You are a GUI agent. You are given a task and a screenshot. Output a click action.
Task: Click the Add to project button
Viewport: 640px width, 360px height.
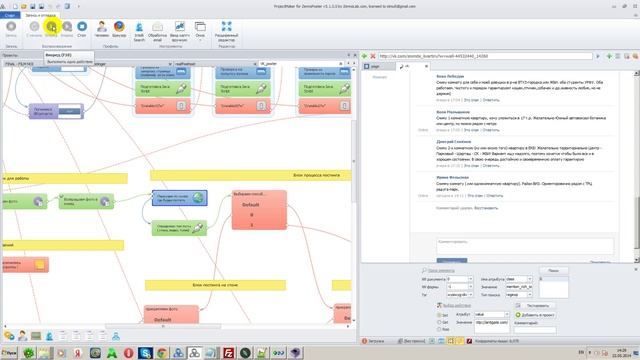tap(535, 315)
